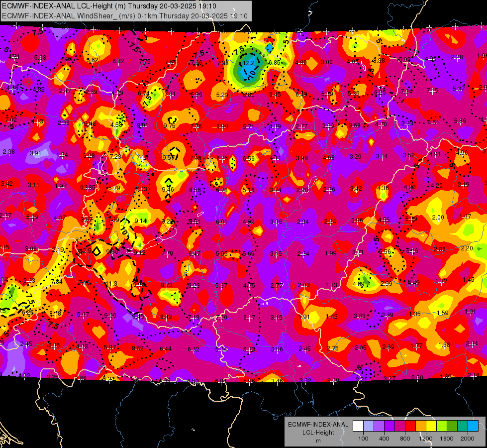The height and width of the screenshot is (448, 487).
Task: Click the 9.75 grid value
Action: tap(169, 126)
